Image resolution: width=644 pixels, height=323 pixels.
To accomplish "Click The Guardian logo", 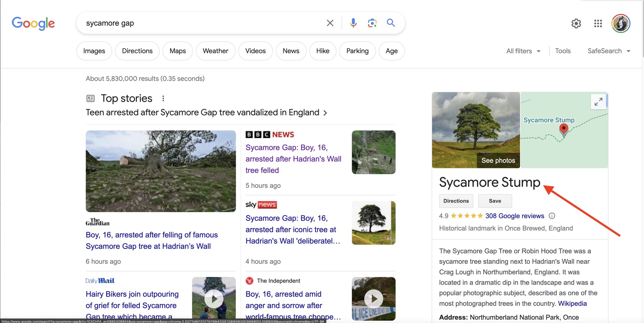I will [x=98, y=222].
